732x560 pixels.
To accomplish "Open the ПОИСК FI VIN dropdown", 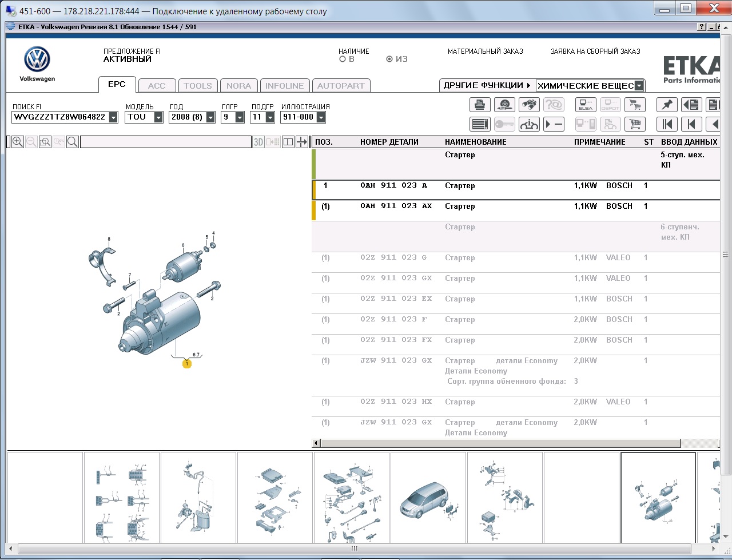I will click(113, 117).
